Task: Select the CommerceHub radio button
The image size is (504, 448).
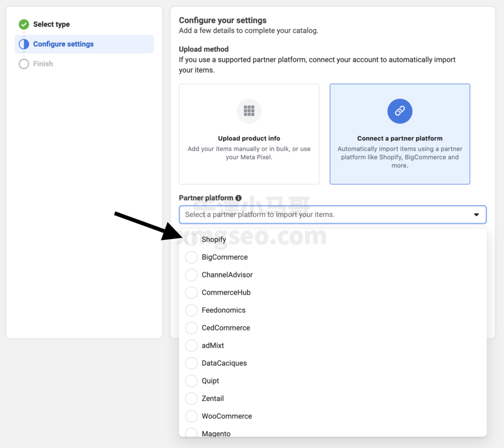Action: pyautogui.click(x=191, y=292)
